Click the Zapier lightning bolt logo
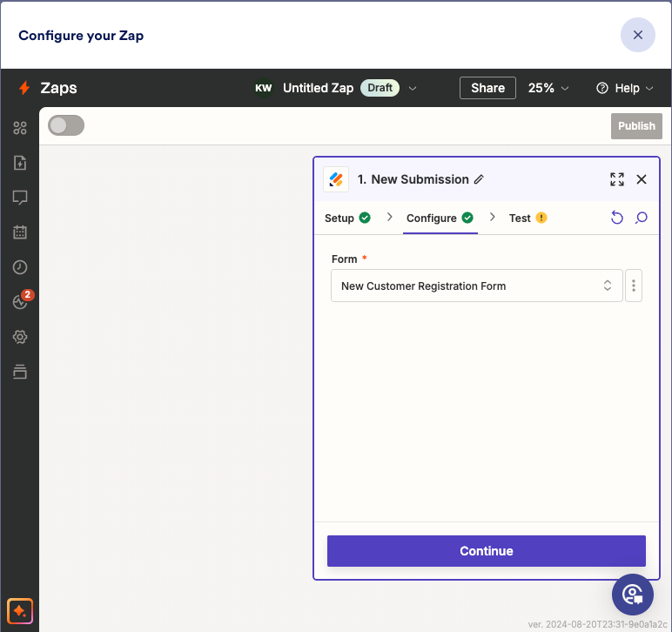The width and height of the screenshot is (672, 632). 24,88
